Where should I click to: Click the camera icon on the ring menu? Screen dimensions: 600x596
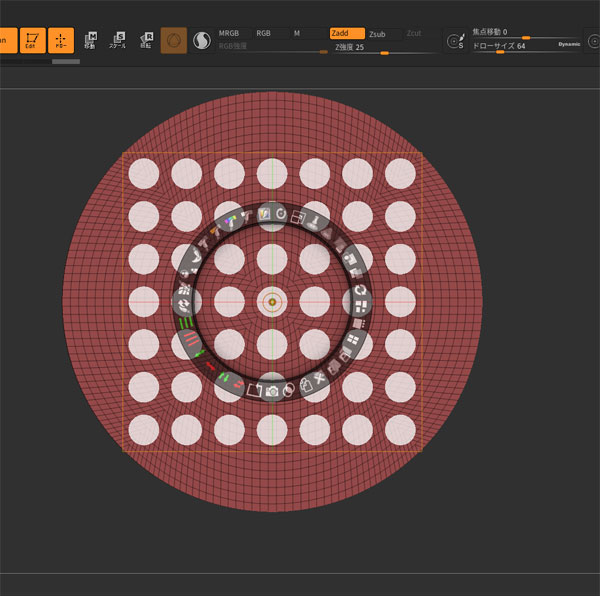pyautogui.click(x=272, y=391)
